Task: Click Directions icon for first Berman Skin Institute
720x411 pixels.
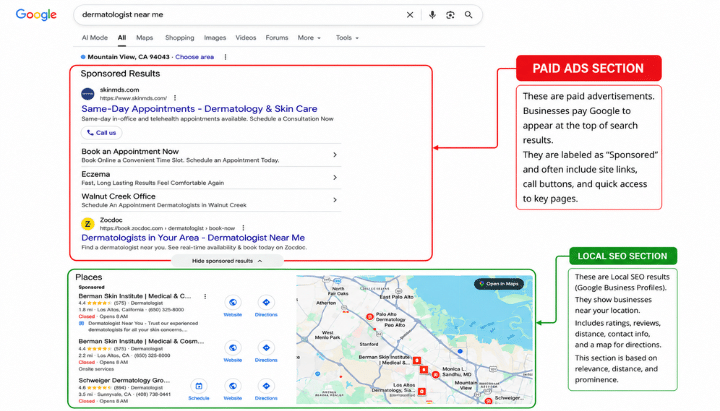Action: [x=266, y=302]
